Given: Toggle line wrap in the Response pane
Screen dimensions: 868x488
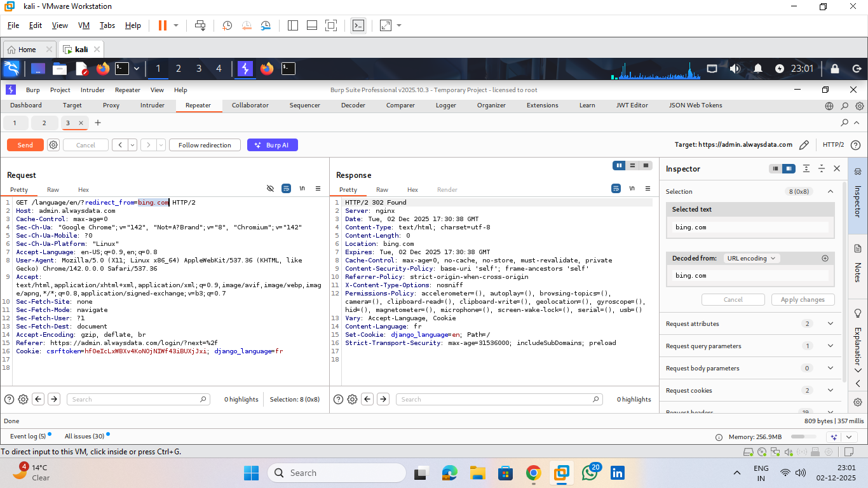Looking at the screenshot, I should (x=616, y=189).
